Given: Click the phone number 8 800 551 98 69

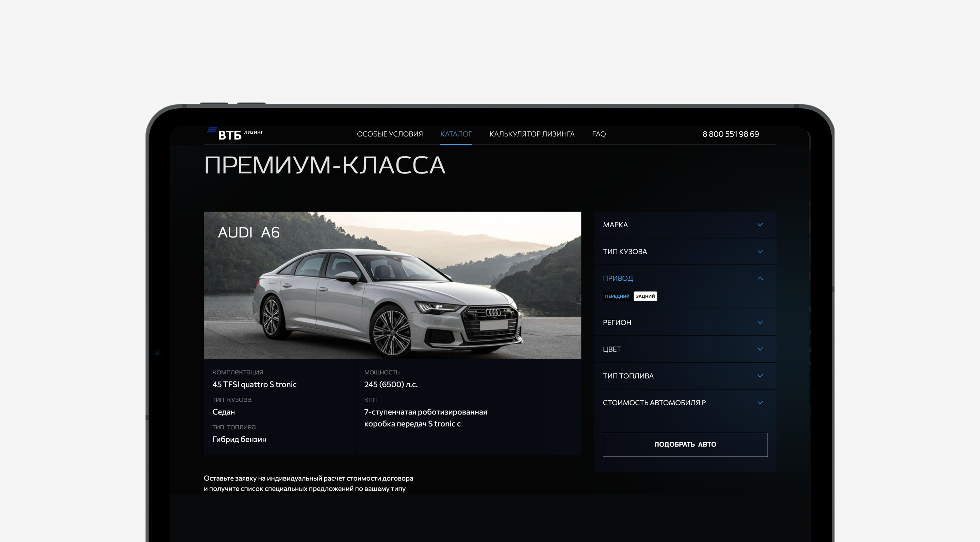Looking at the screenshot, I should [x=731, y=134].
